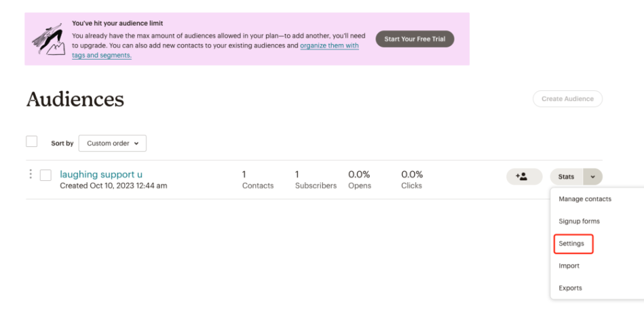The width and height of the screenshot is (644, 319).
Task: Select Signup forms menu entry
Action: (x=579, y=222)
